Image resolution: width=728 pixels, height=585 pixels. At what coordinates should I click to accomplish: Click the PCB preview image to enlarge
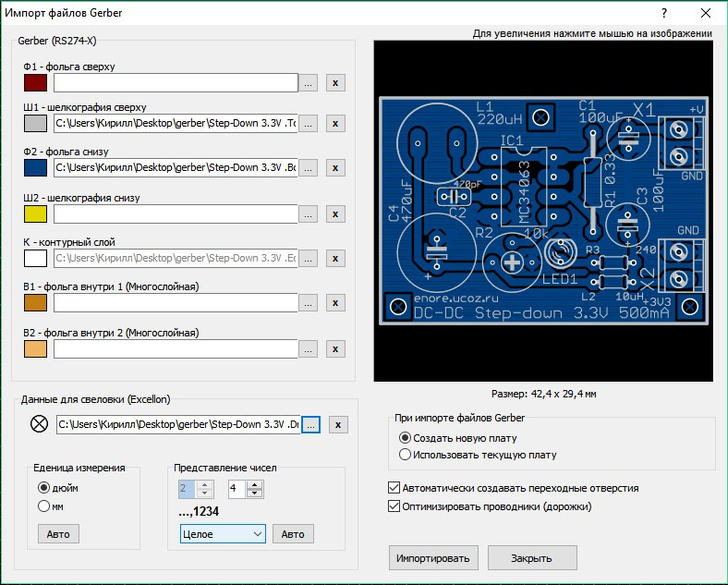pos(543,212)
